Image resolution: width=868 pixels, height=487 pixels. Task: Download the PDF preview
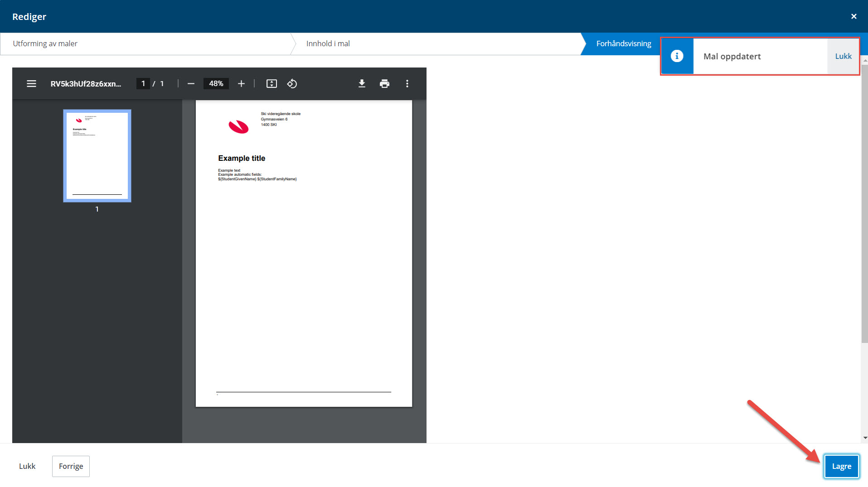pyautogui.click(x=362, y=84)
